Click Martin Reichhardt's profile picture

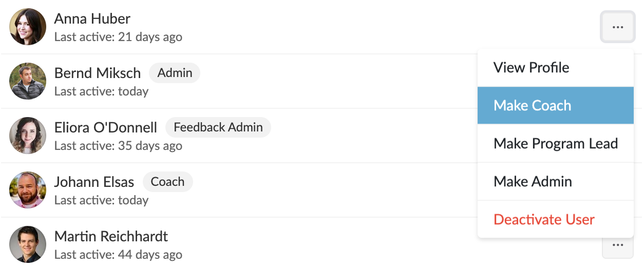[28, 244]
